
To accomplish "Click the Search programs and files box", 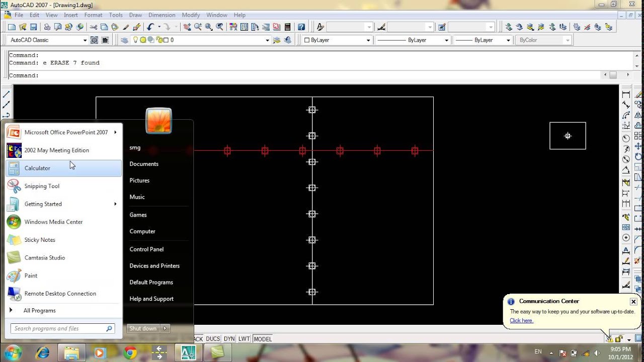I will tap(63, 329).
